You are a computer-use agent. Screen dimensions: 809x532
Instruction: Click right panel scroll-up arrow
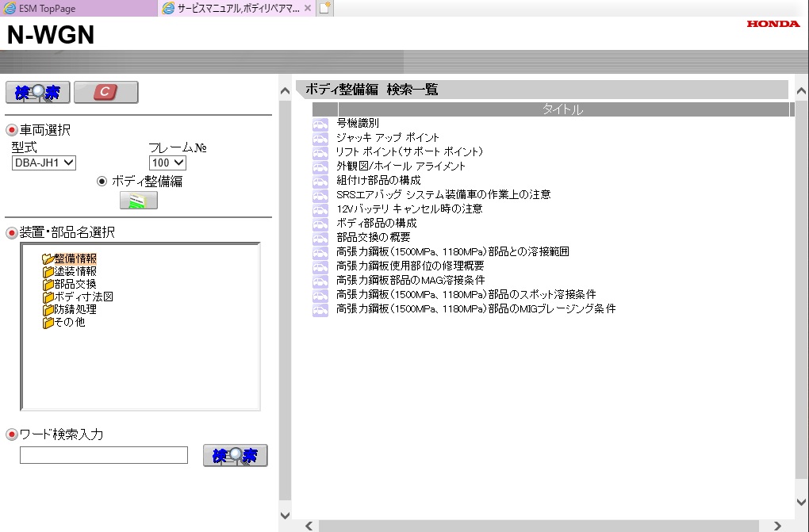coord(801,91)
